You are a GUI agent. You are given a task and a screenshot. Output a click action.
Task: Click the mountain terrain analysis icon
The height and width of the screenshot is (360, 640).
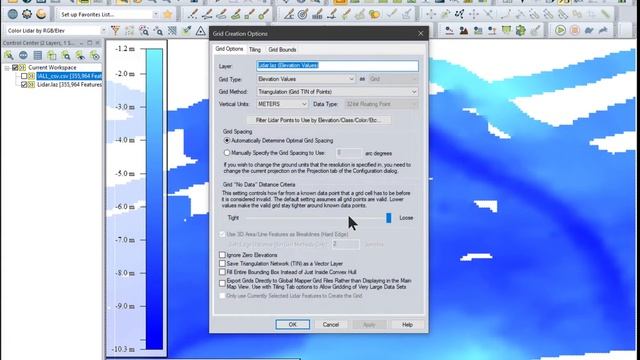click(x=464, y=30)
